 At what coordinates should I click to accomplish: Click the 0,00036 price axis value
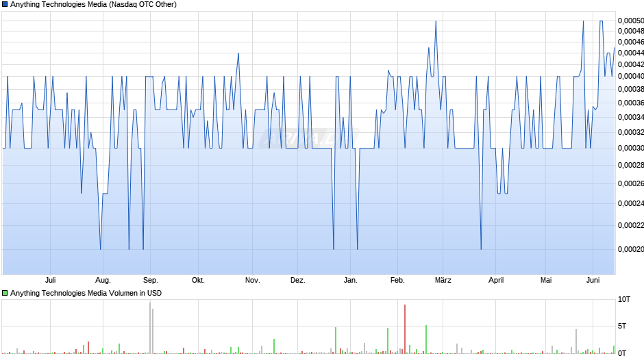(630, 103)
